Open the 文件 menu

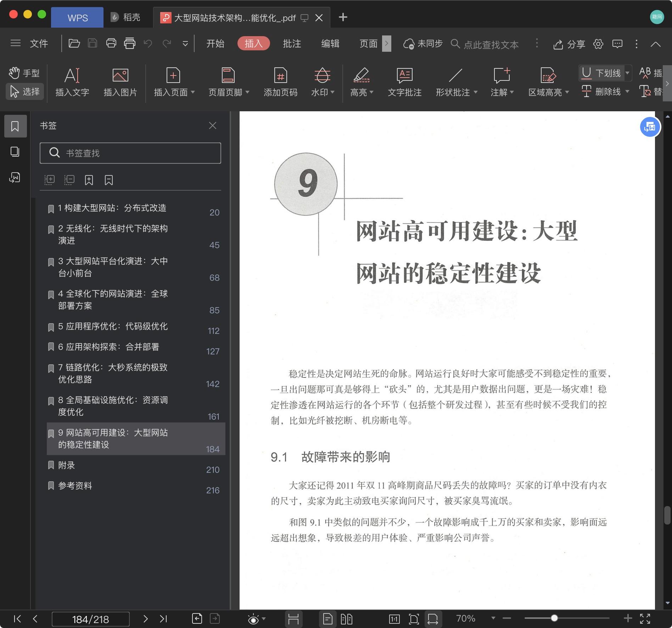click(39, 44)
